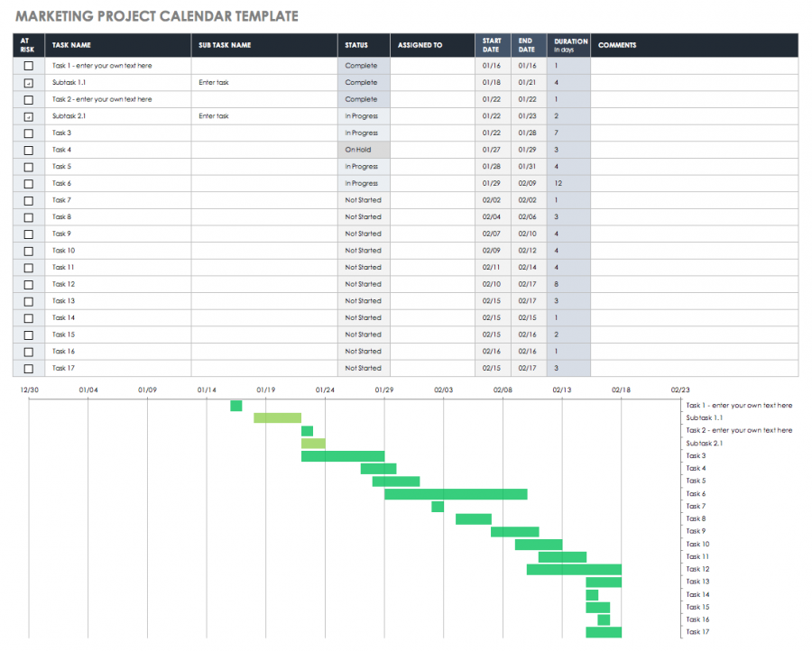The image size is (812, 651).
Task: Uncheck the At Risk box for Subtask 1.1
Action: tap(28, 82)
